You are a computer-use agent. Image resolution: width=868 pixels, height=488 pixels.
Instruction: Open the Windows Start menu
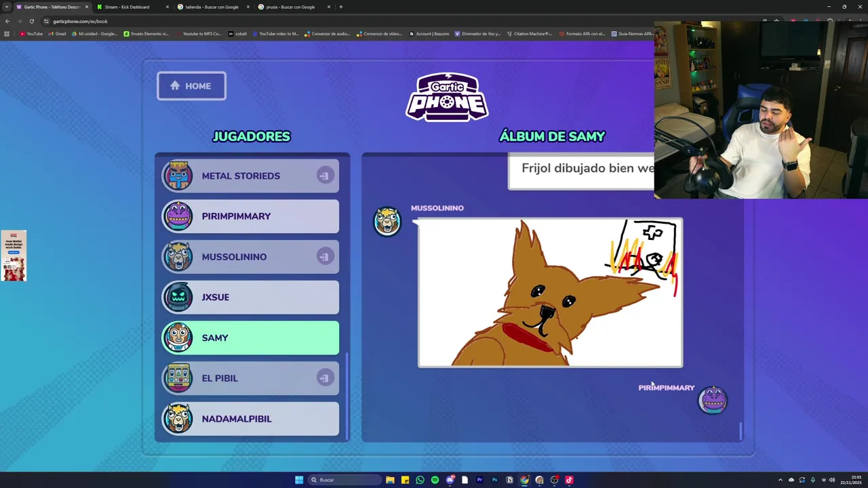tap(299, 480)
